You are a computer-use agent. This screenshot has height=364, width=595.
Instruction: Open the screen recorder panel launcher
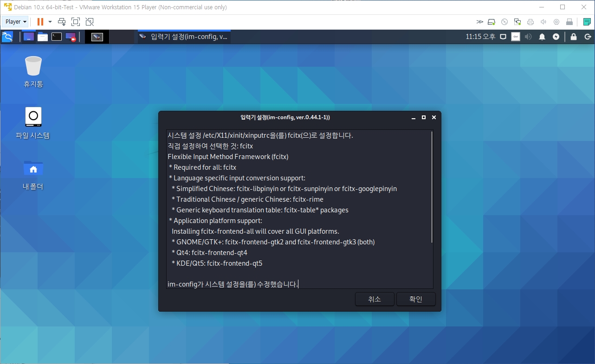pyautogui.click(x=71, y=37)
